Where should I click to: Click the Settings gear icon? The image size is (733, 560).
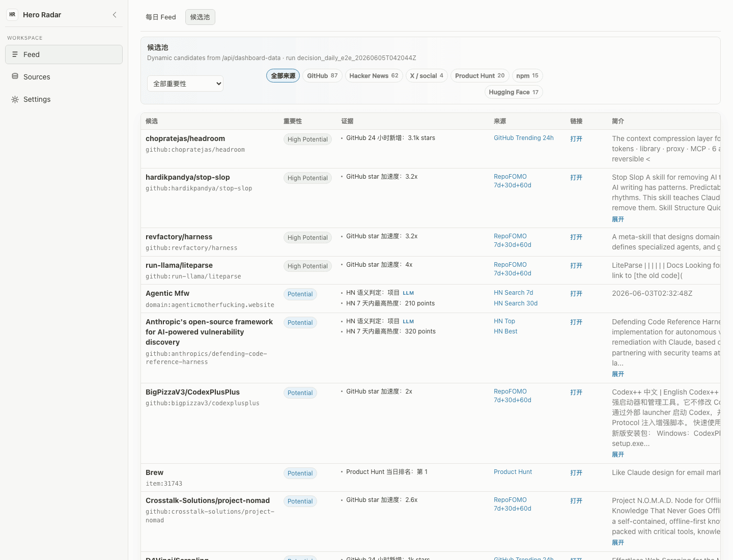point(15,99)
